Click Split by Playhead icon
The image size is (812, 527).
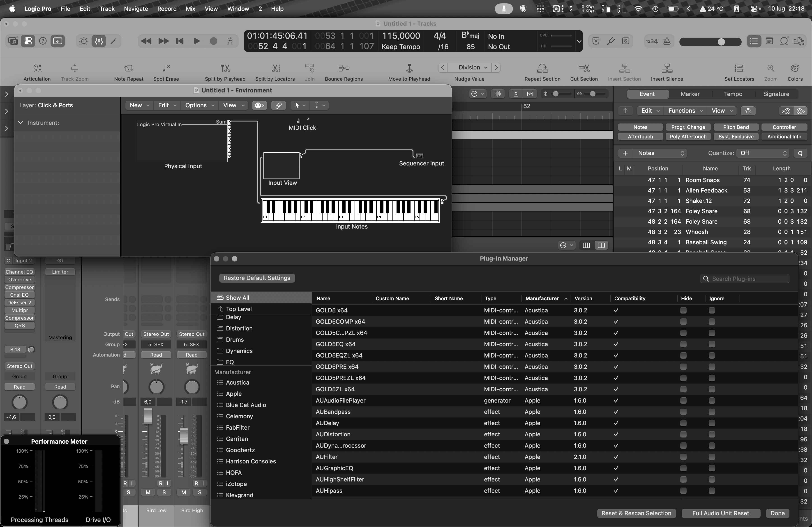coord(225,68)
